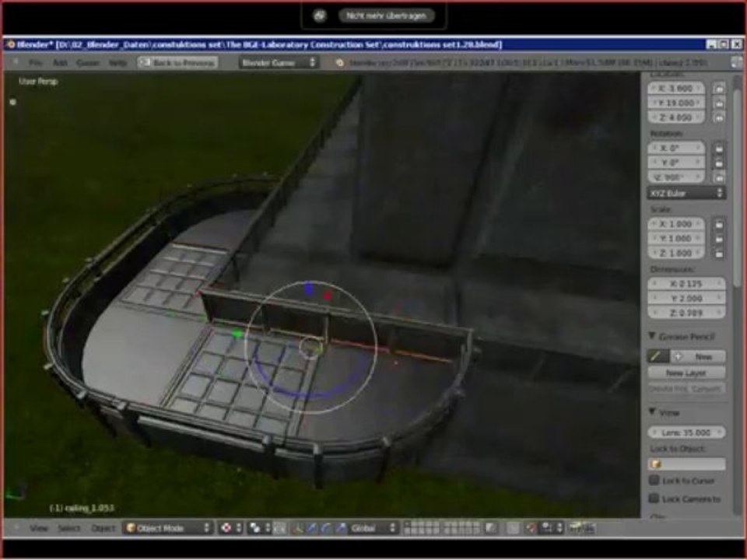Image resolution: width=747 pixels, height=560 pixels.
Task: Click the New Layer button
Action: click(686, 373)
